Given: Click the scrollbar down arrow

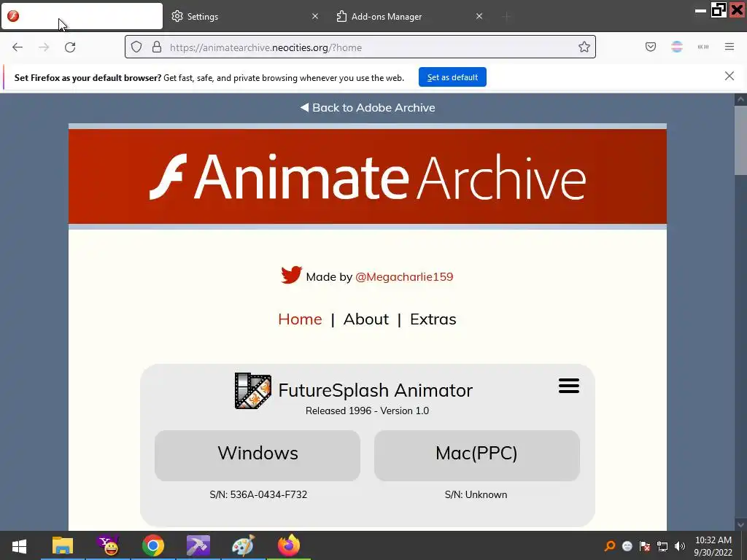Looking at the screenshot, I should pyautogui.click(x=740, y=525).
